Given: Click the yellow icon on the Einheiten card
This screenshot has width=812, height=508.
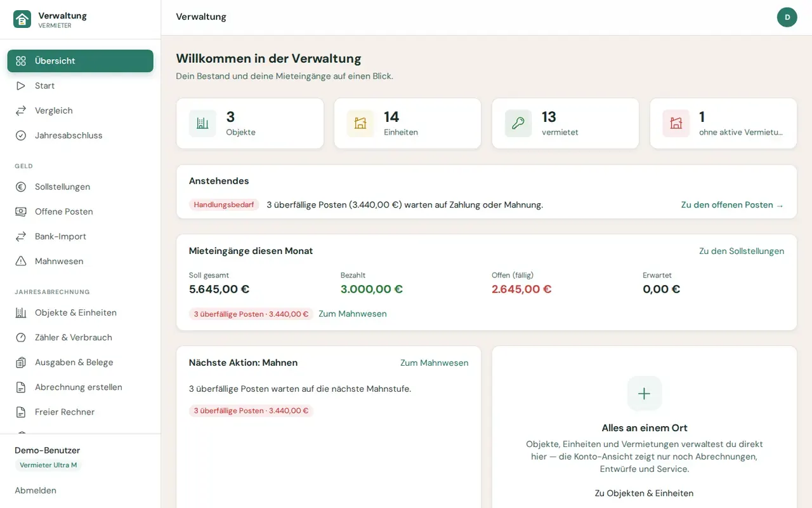Looking at the screenshot, I should point(360,123).
